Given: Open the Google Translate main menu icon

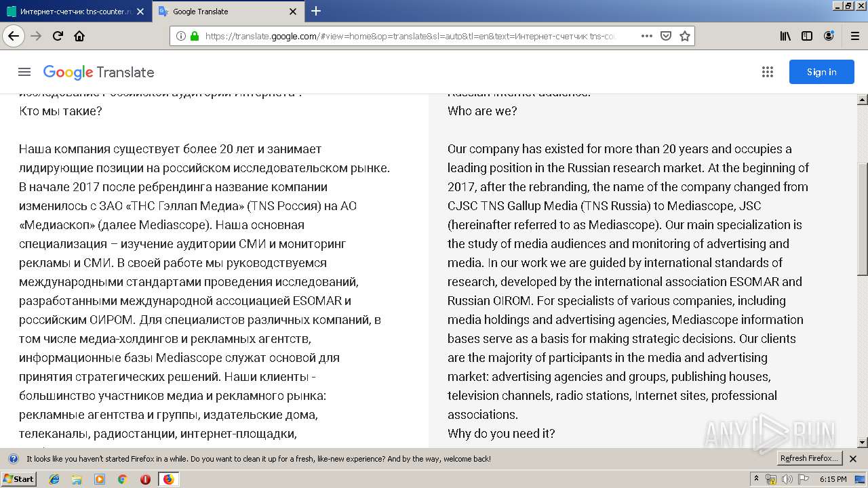Looking at the screenshot, I should click(24, 72).
